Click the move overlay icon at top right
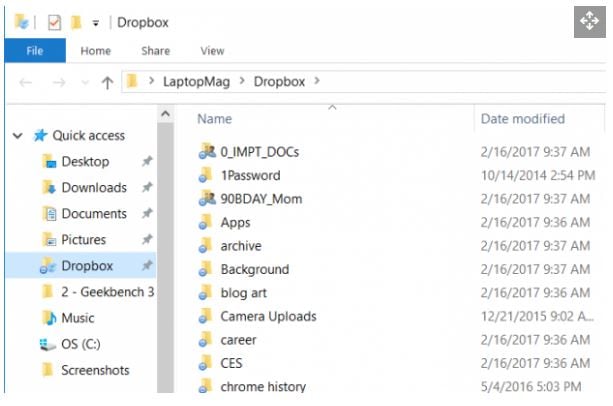Screen dimensions: 613x406 pyautogui.click(x=590, y=21)
